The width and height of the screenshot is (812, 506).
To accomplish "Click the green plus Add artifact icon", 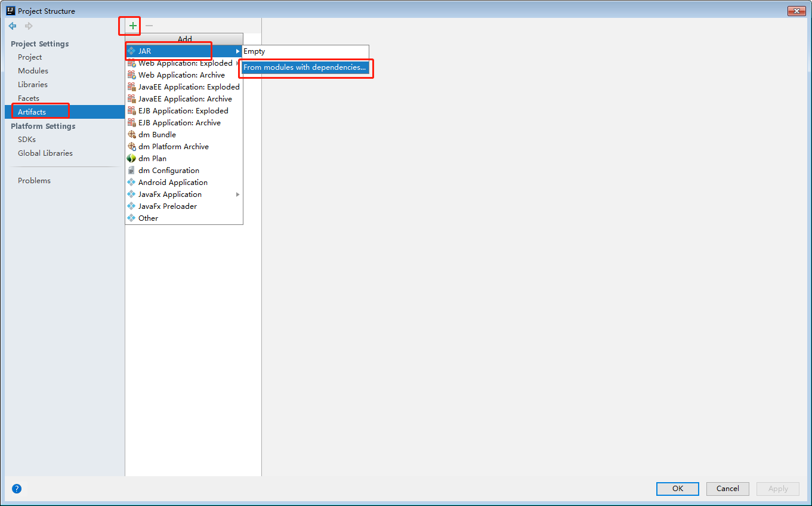I will tap(130, 26).
